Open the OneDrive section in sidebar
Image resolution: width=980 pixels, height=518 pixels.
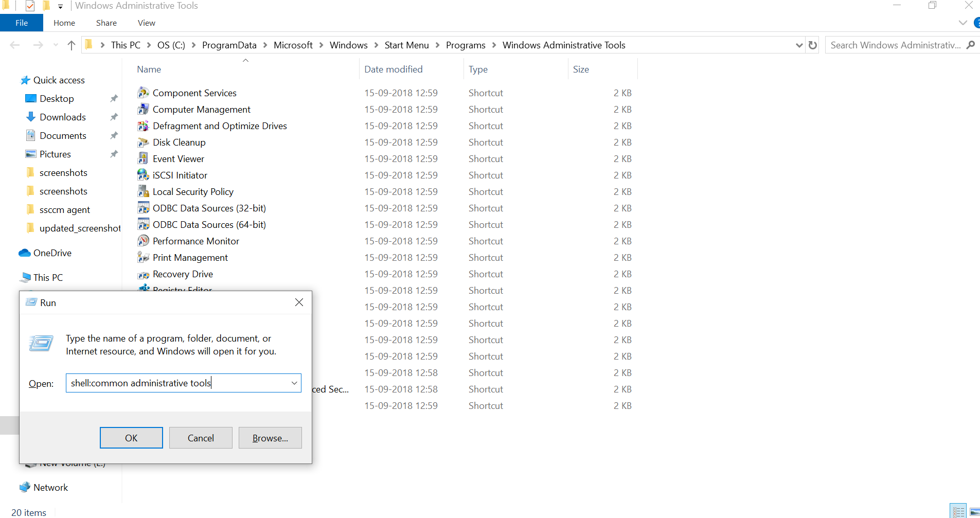tap(51, 253)
